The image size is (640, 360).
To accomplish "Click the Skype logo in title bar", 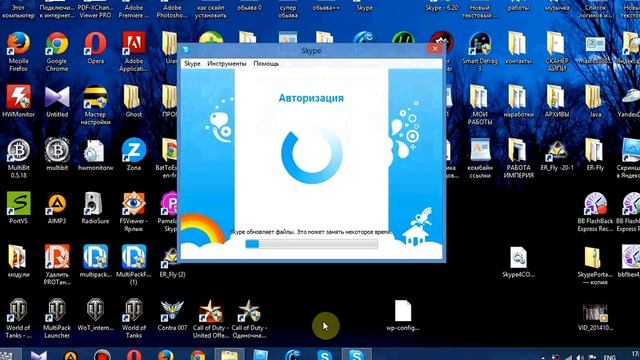I will 186,49.
